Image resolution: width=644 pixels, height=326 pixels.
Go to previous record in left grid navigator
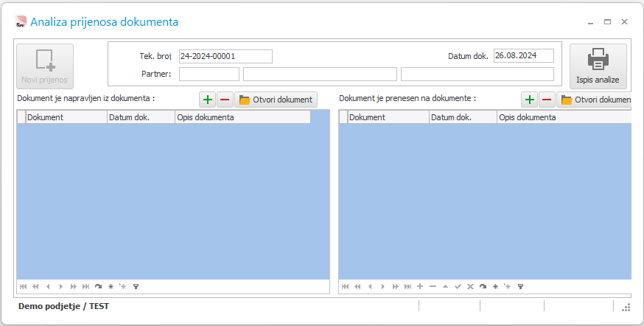48,286
